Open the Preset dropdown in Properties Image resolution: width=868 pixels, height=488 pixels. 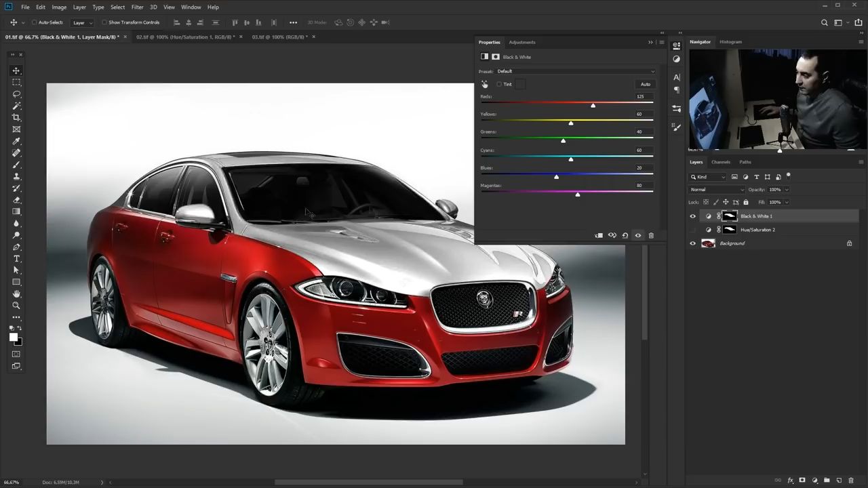point(576,71)
